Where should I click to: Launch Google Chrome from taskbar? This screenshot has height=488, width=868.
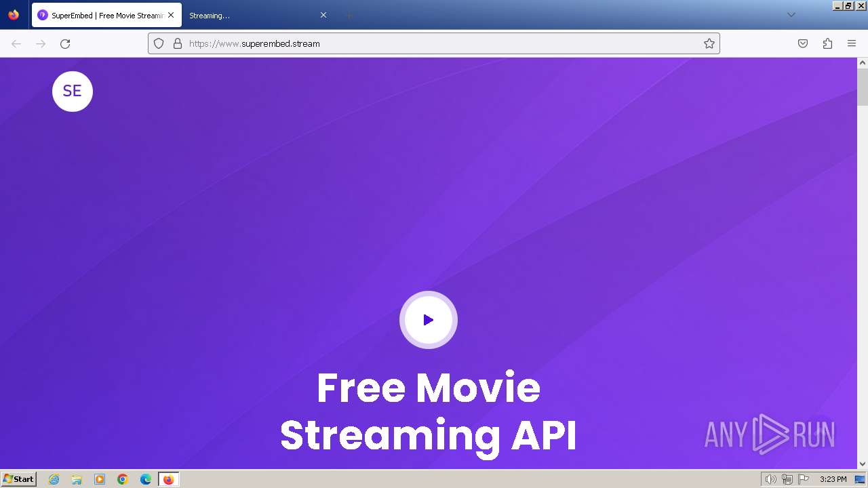click(x=123, y=479)
